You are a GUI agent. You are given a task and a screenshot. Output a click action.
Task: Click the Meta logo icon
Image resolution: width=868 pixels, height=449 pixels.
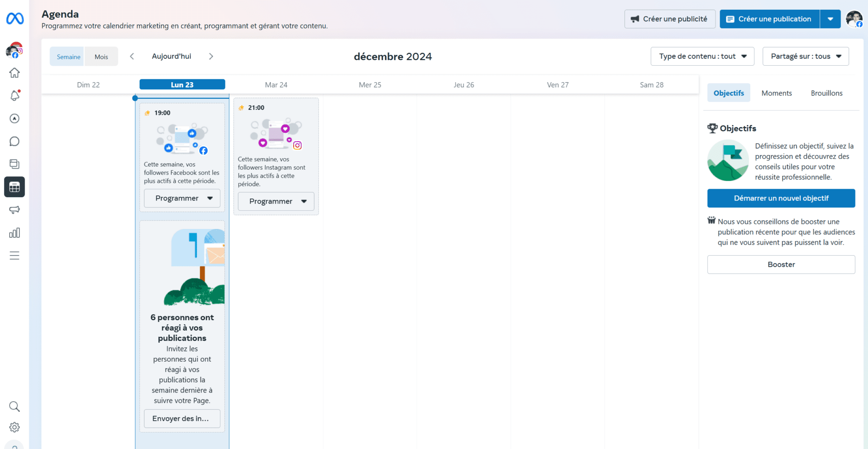[15, 19]
